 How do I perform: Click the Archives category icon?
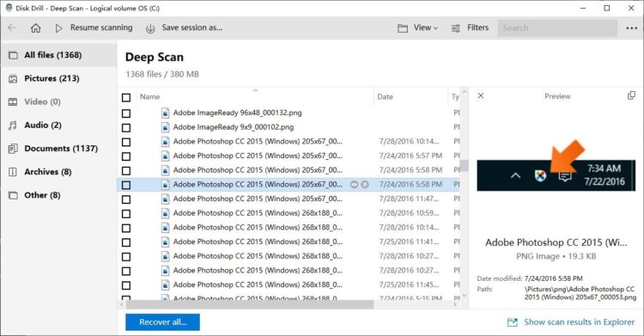click(13, 172)
